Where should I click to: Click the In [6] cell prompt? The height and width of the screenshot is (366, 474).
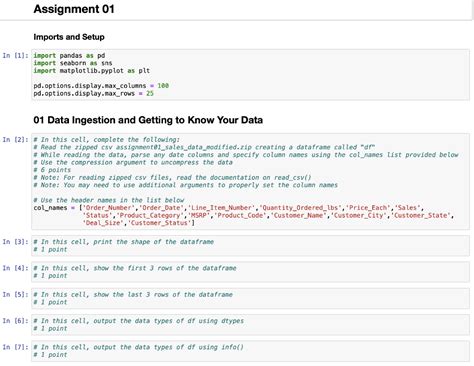pos(15,321)
